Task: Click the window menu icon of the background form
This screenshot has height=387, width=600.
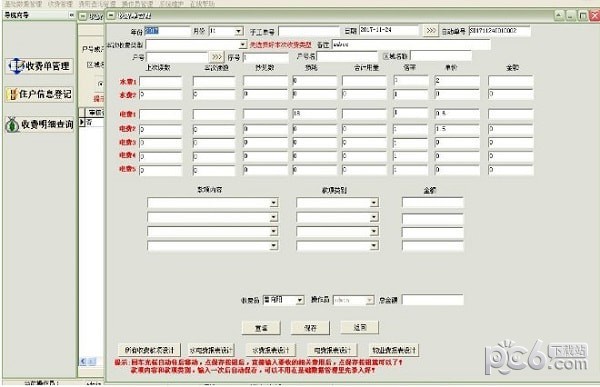Action: 82,16
